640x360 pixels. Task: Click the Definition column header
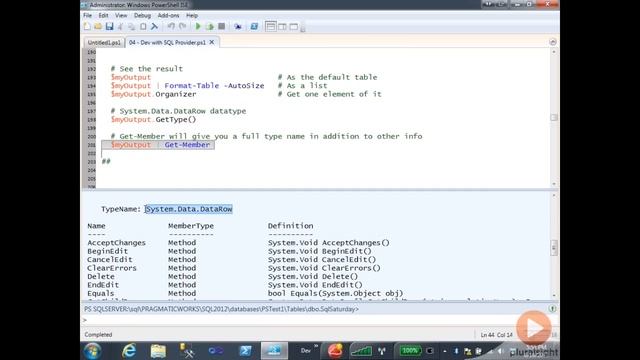pyautogui.click(x=291, y=226)
